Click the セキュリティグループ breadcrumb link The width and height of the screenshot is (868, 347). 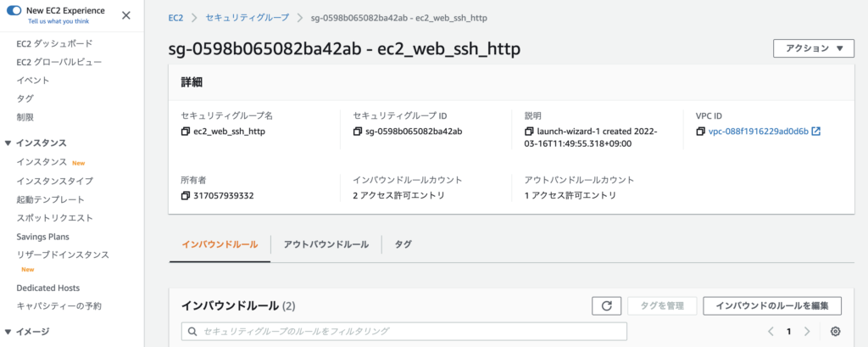pyautogui.click(x=247, y=18)
